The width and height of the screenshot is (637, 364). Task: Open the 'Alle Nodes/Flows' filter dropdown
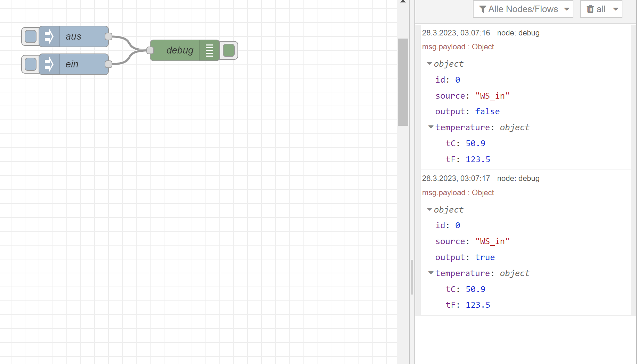[523, 9]
